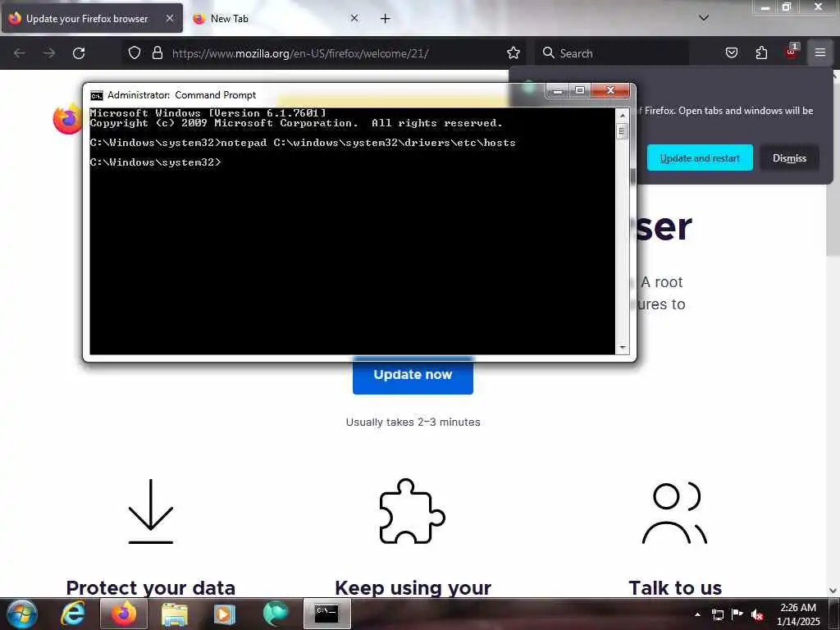Click Command Prompt taskbar button

pos(326,614)
